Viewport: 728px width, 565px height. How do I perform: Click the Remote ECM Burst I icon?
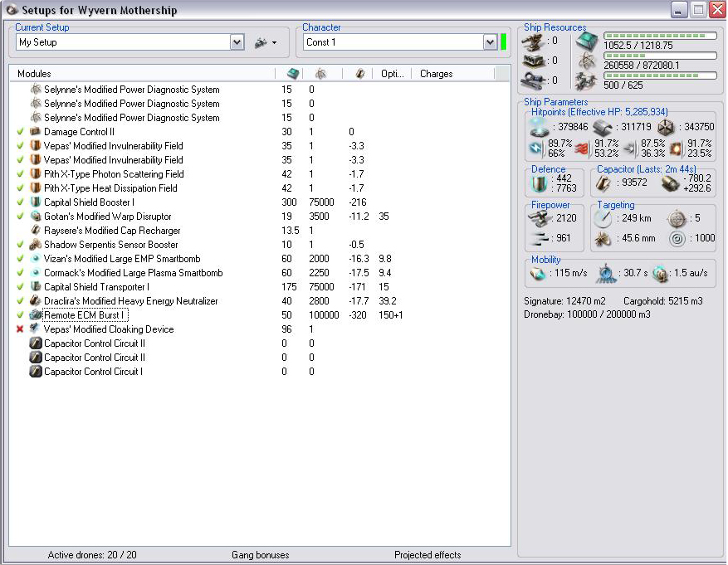coord(36,315)
